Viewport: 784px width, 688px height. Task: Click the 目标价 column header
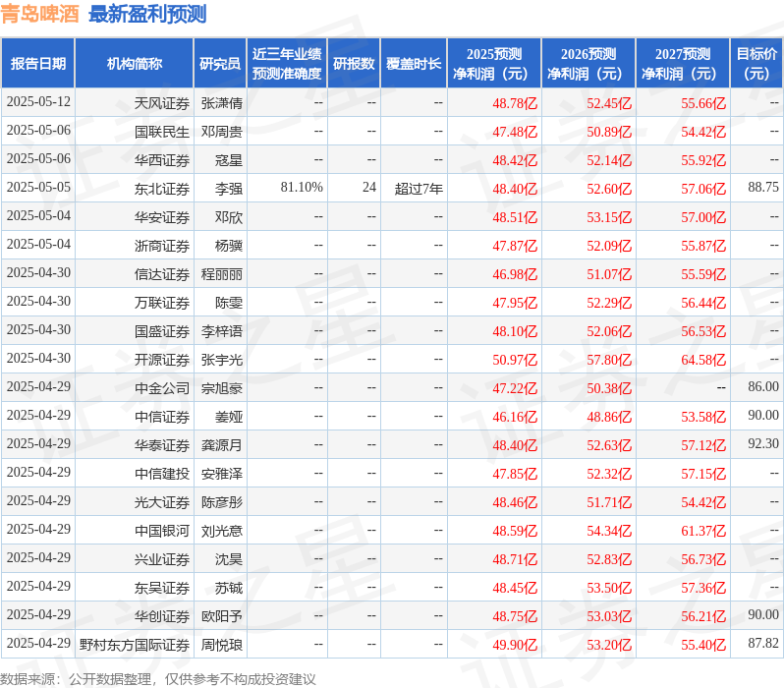coord(756,64)
